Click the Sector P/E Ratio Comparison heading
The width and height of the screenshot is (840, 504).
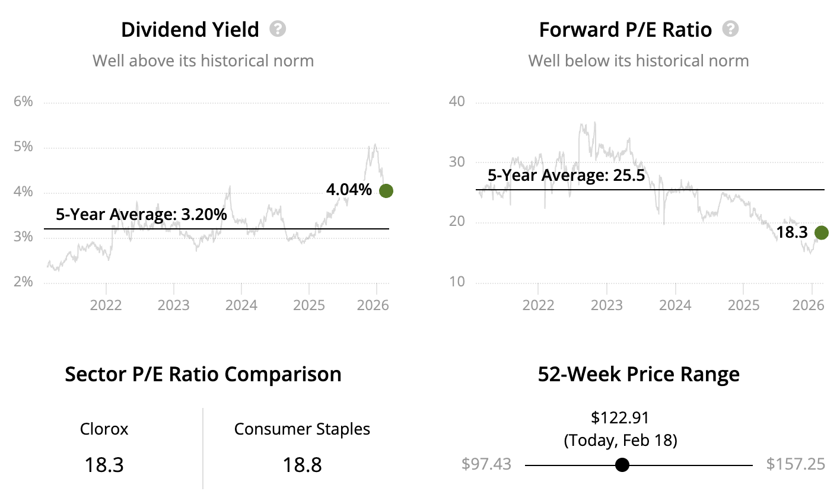pyautogui.click(x=203, y=374)
